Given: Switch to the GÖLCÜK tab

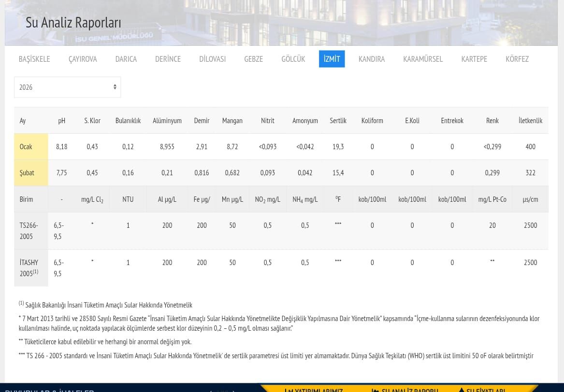Looking at the screenshot, I should coord(293,59).
